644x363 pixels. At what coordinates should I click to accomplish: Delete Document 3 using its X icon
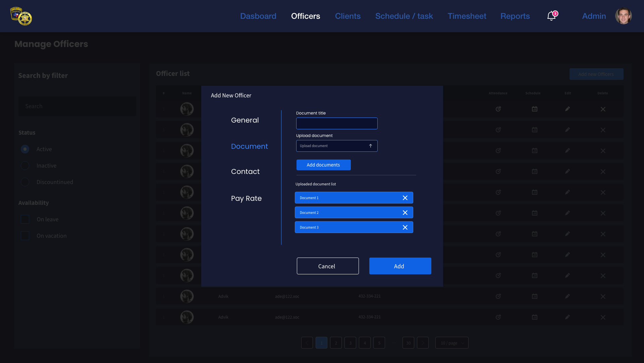(x=405, y=227)
